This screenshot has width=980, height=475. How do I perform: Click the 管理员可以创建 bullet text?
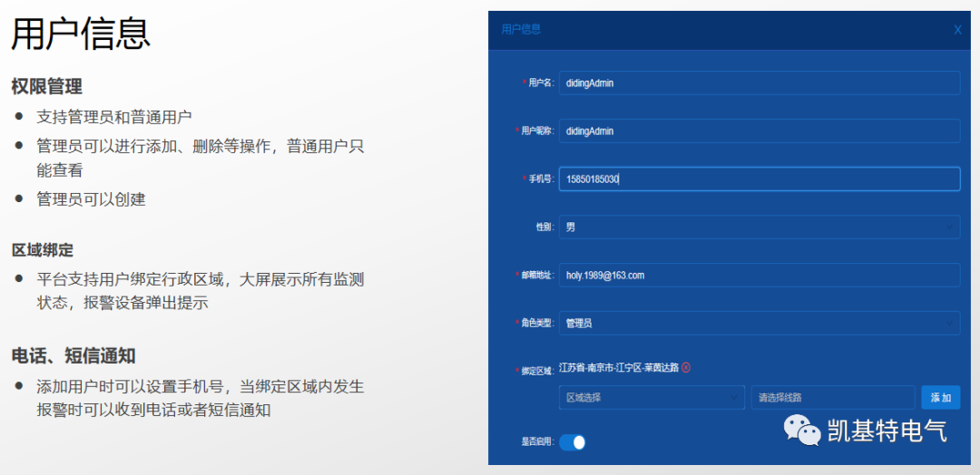(91, 199)
